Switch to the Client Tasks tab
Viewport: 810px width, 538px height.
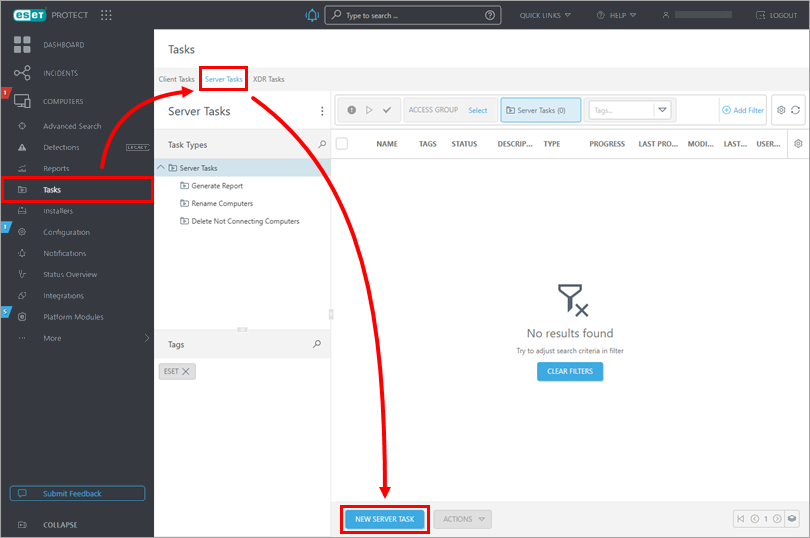176,79
